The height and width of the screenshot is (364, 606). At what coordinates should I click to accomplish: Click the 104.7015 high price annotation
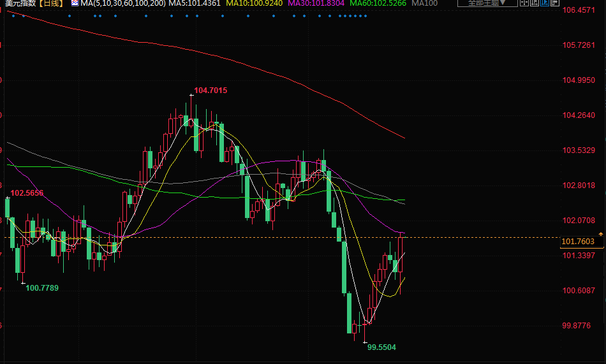tap(211, 91)
